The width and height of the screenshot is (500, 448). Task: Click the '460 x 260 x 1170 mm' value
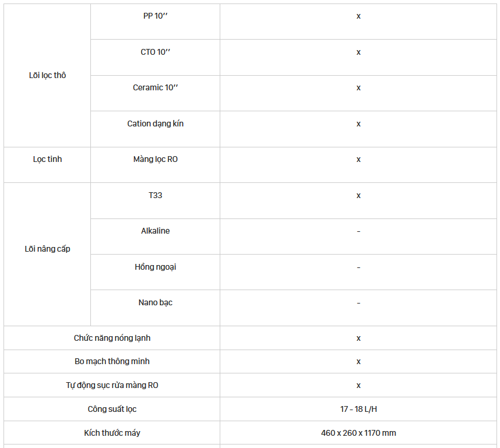tap(358, 433)
